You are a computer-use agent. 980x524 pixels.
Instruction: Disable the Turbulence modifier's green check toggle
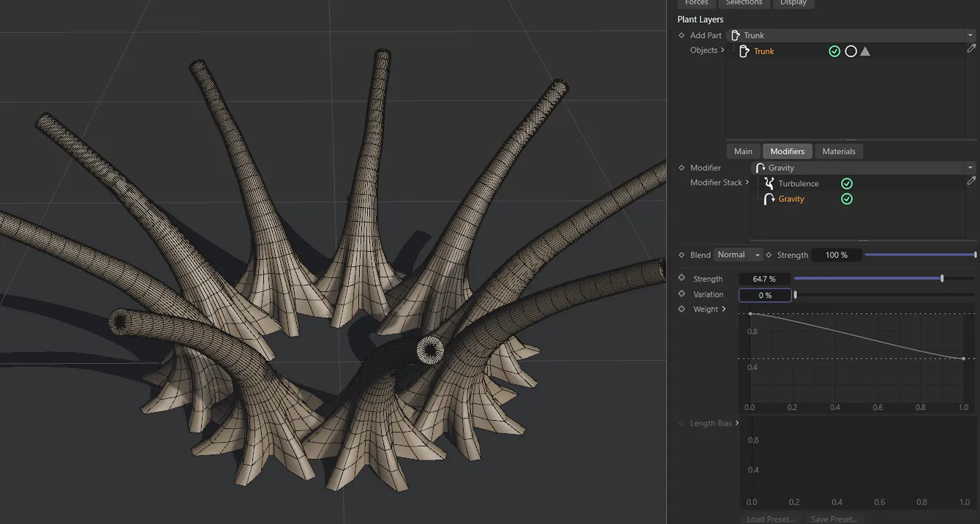847,183
